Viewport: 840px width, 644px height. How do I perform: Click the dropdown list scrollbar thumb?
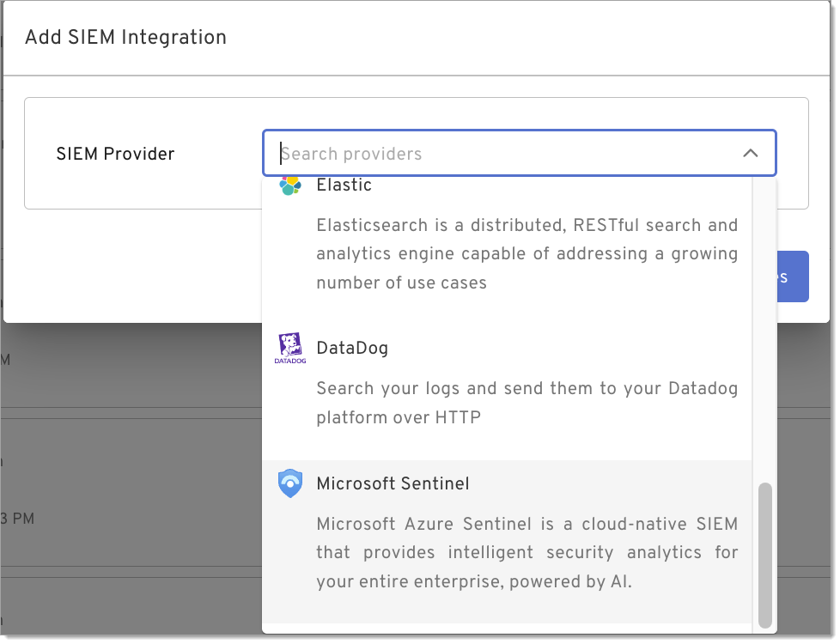pyautogui.click(x=764, y=554)
